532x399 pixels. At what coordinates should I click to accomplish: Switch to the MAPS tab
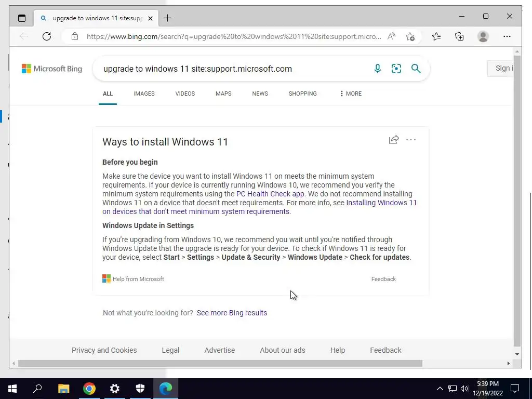coord(223,94)
